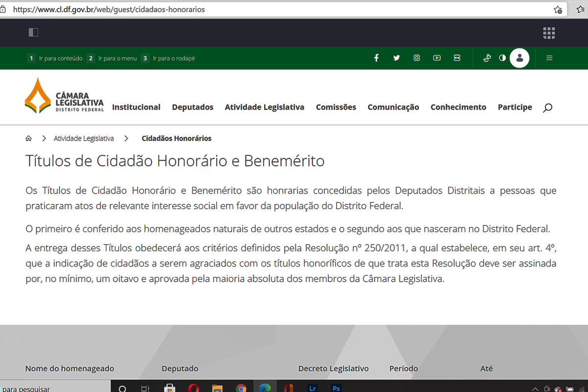The image size is (588, 392).
Task: Expand the hamburger menu in green bar
Action: 549,58
